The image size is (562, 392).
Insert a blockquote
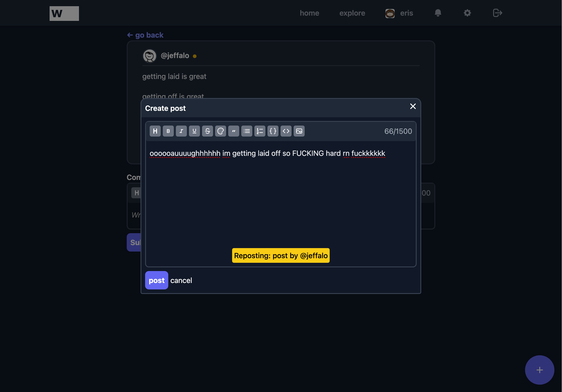(x=233, y=131)
